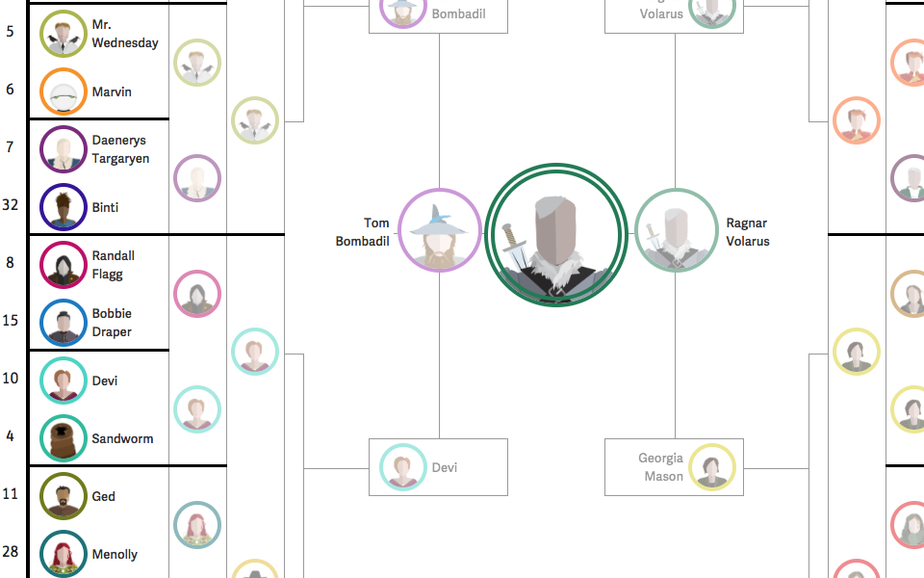Click Devi's avatar in seed 10 row

64,381
